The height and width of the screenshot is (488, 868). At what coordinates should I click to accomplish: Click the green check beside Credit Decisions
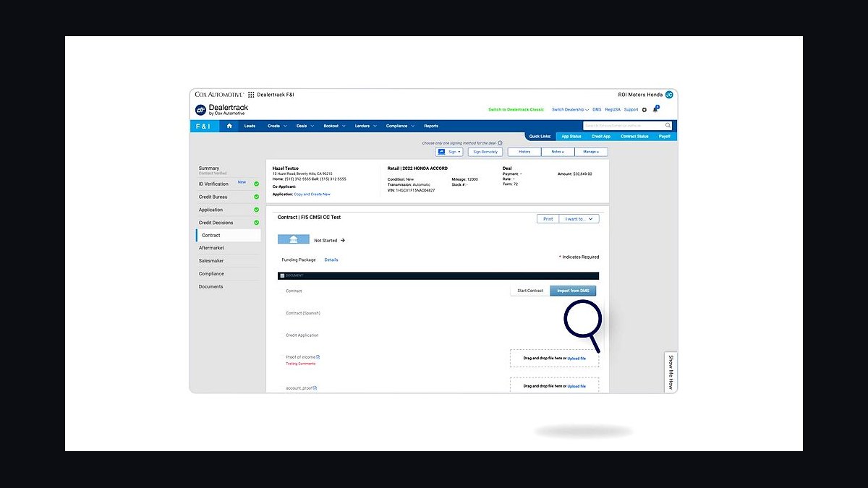256,223
